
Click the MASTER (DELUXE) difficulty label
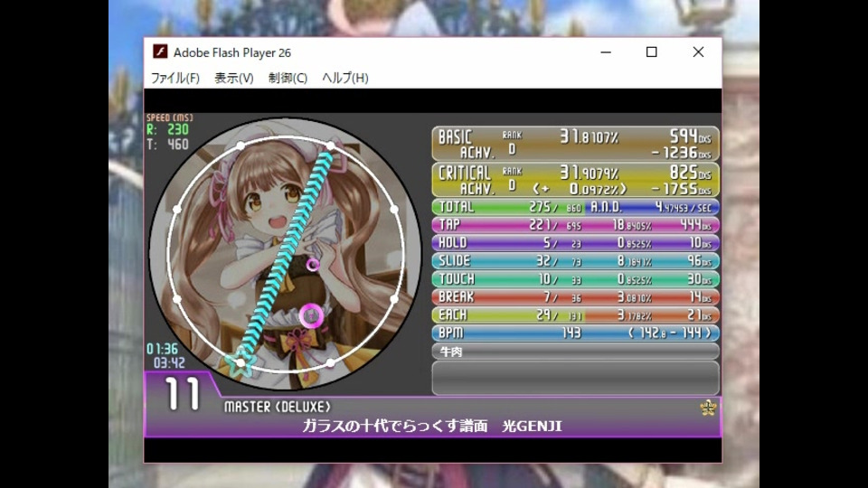click(x=278, y=408)
